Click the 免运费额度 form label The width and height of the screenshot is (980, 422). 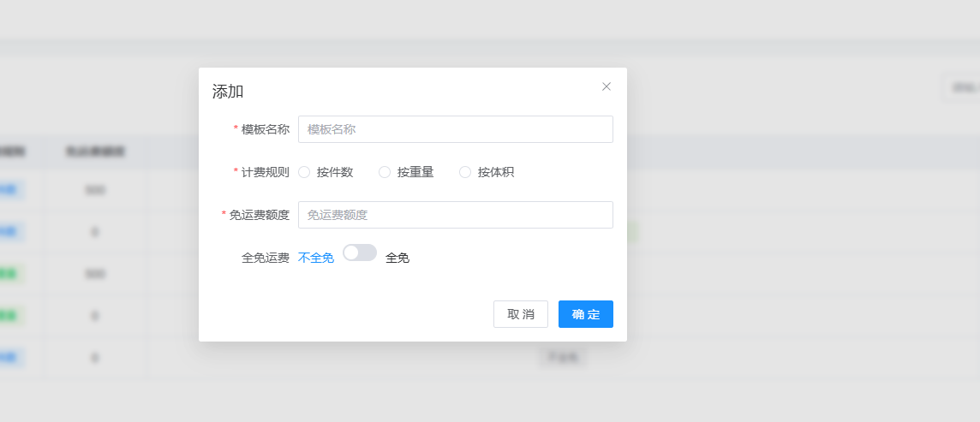[259, 215]
